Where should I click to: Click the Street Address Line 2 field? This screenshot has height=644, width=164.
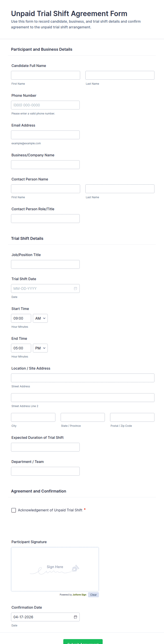point(83,397)
